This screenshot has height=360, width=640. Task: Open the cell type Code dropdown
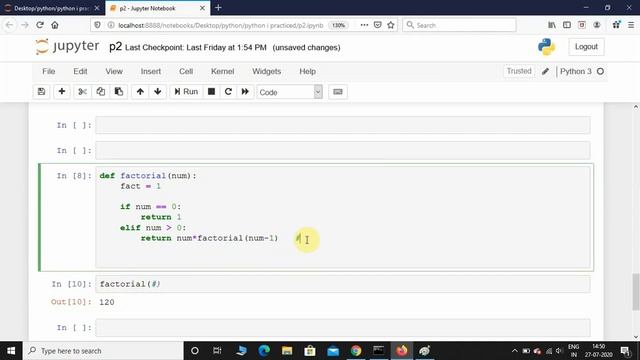click(x=289, y=92)
